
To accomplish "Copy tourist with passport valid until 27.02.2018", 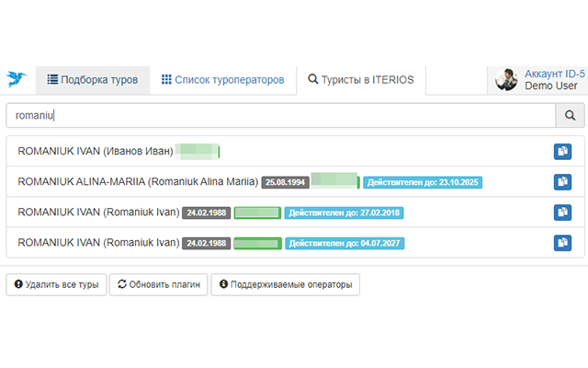I will pyautogui.click(x=562, y=213).
